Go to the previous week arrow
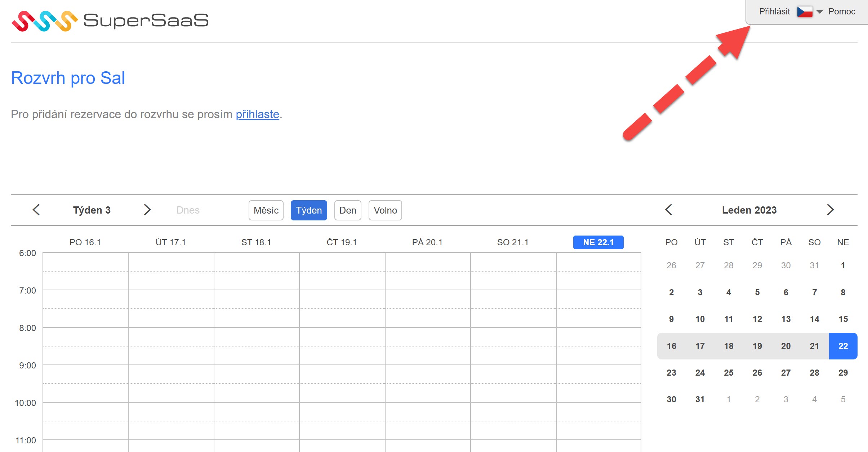The height and width of the screenshot is (452, 868). point(36,210)
